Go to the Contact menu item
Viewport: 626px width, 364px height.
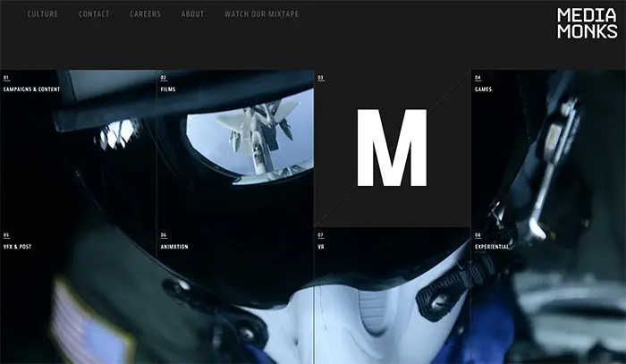(x=94, y=14)
